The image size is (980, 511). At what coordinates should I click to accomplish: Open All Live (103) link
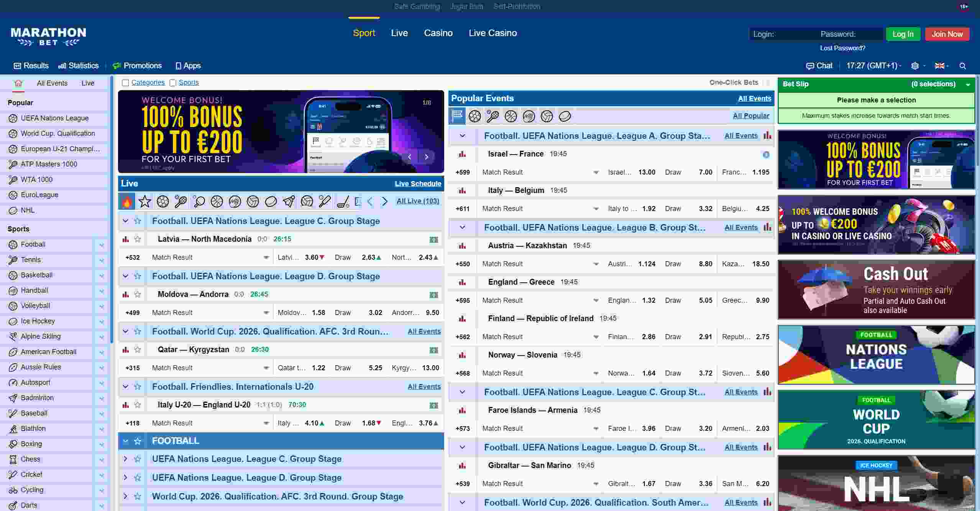tap(418, 201)
